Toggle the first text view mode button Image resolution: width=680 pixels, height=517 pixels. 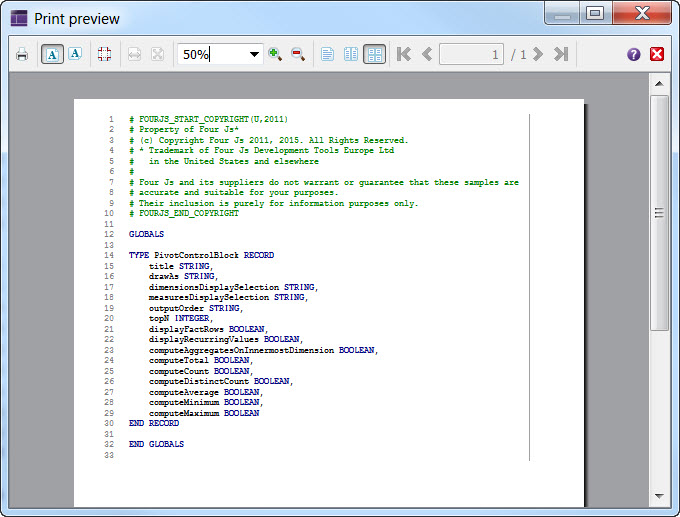(52, 54)
